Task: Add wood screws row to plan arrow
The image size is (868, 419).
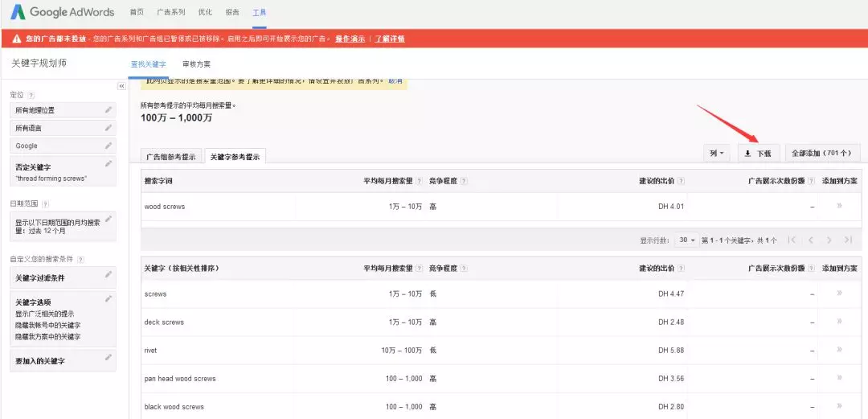Action: pyautogui.click(x=839, y=206)
